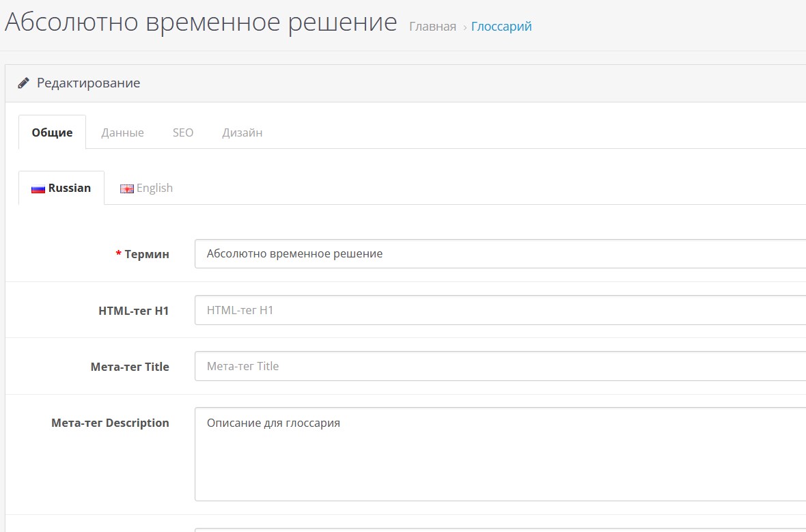Viewport: 806px width, 532px height.
Task: Click the red asterisk next to Термин
Action: pyautogui.click(x=118, y=254)
